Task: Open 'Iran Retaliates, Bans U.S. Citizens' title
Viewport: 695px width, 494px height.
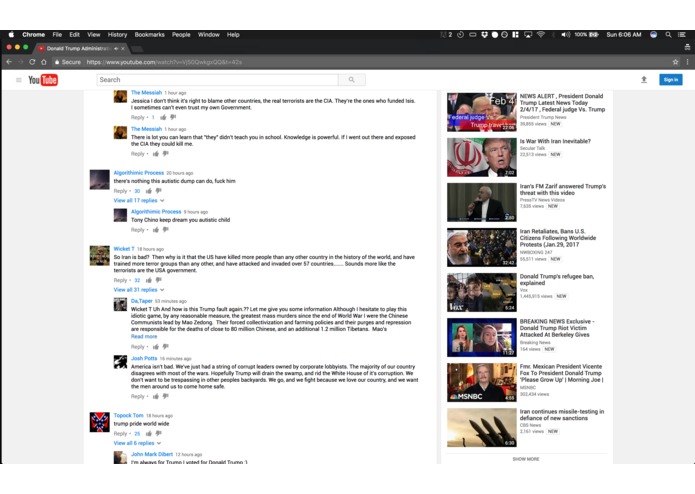Action: coord(558,238)
